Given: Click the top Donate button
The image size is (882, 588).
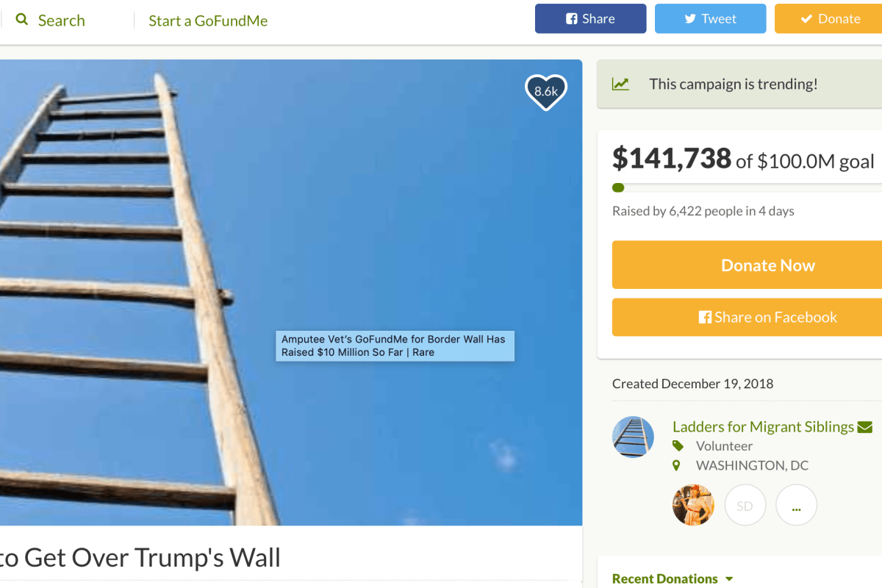Looking at the screenshot, I should 828,19.
